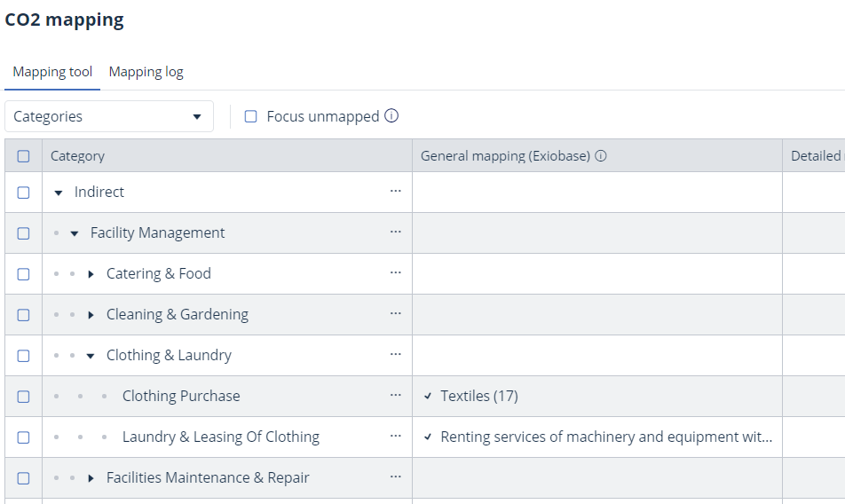Switch to the Mapping log tab
845x504 pixels.
(x=146, y=72)
